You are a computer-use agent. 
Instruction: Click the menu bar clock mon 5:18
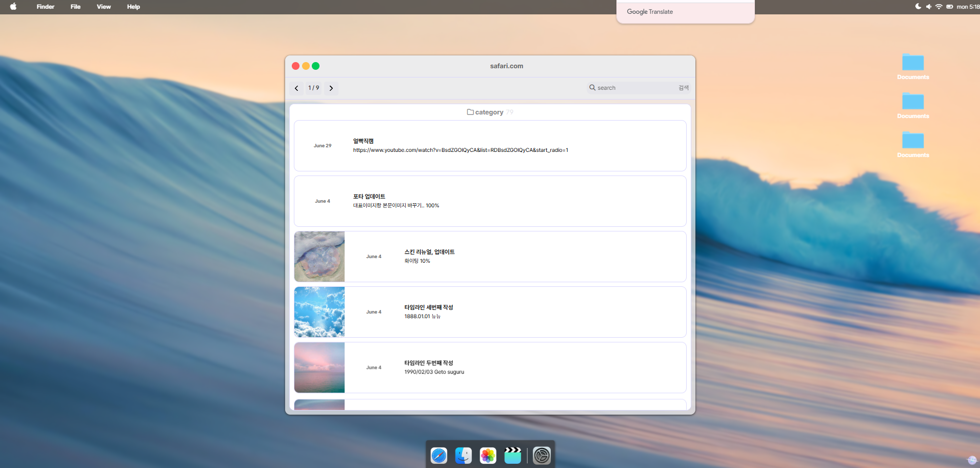[968, 7]
